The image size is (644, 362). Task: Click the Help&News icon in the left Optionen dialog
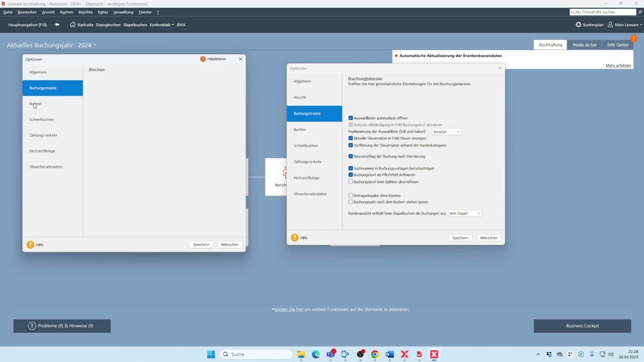coord(203,59)
